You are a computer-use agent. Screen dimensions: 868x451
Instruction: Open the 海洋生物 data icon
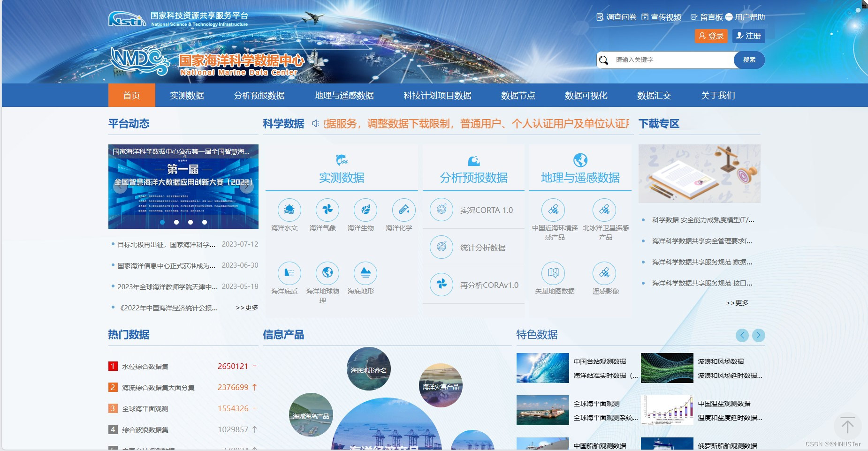tap(365, 210)
